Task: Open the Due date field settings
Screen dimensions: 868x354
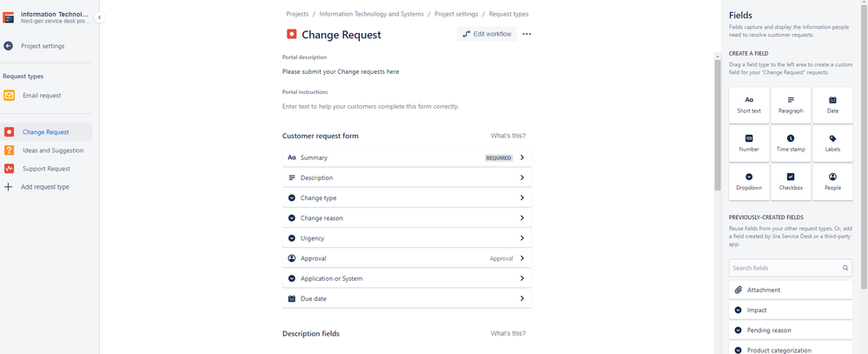Action: (x=407, y=298)
